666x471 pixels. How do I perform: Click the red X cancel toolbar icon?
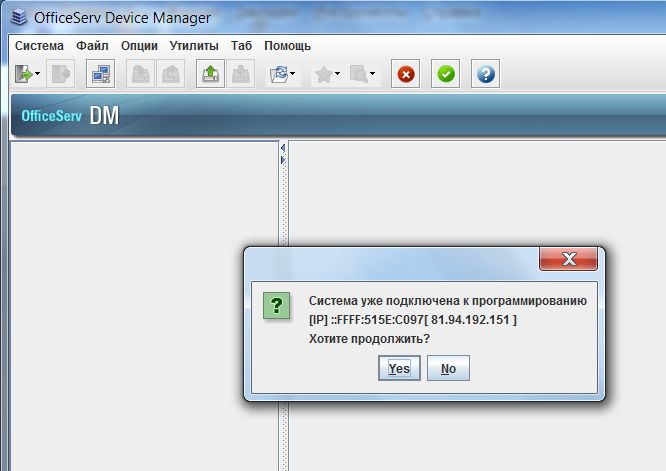tap(406, 74)
